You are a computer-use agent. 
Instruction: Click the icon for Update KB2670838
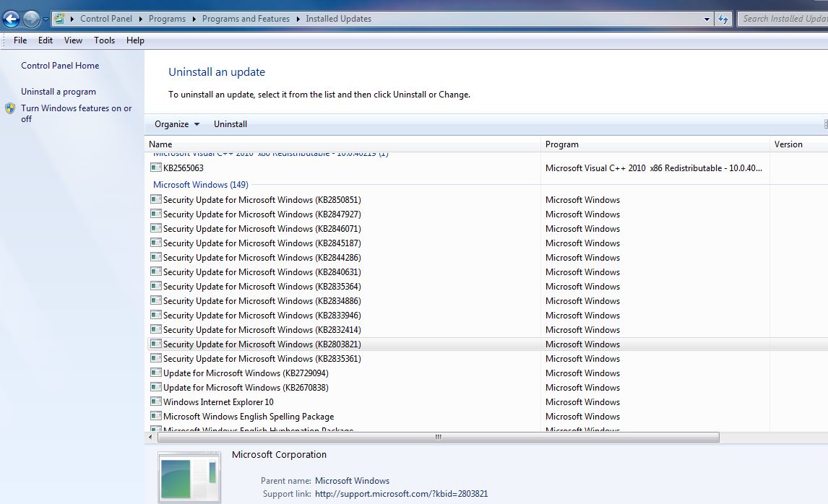tap(156, 387)
